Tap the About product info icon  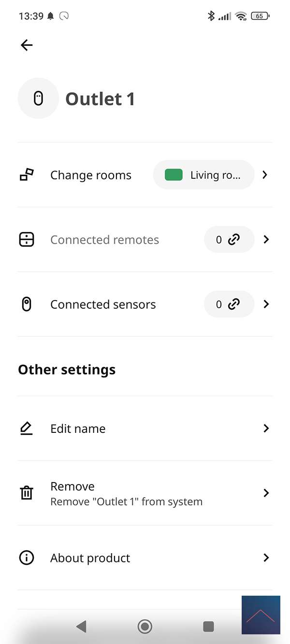click(x=27, y=558)
